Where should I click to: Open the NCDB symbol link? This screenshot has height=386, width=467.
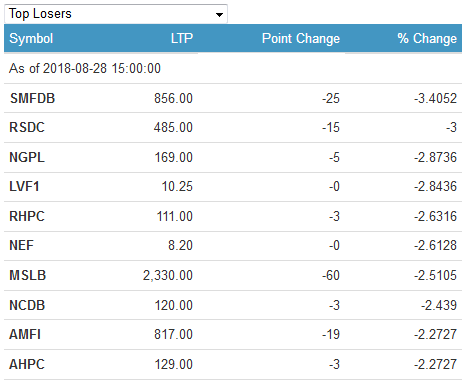(27, 305)
